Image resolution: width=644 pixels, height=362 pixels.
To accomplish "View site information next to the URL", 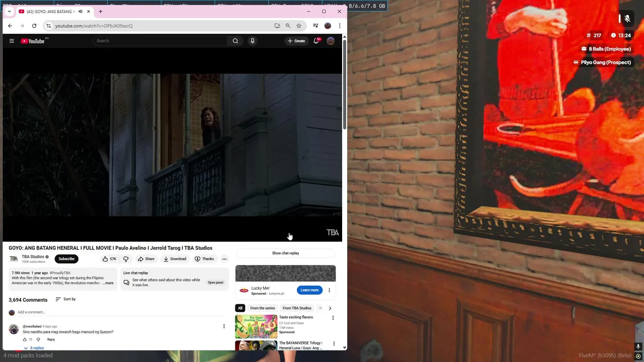I will coord(48,26).
